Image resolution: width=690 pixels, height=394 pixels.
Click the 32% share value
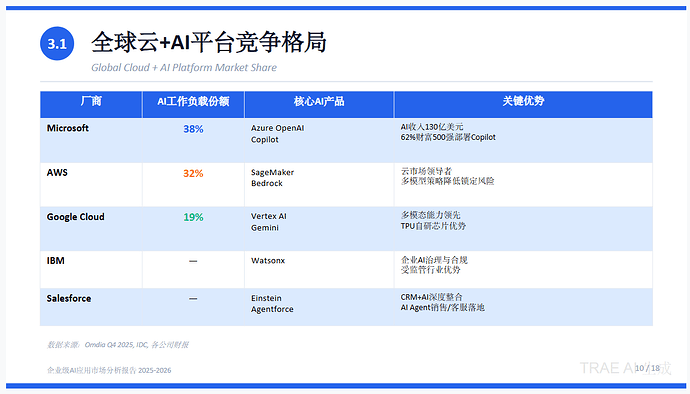(x=193, y=173)
